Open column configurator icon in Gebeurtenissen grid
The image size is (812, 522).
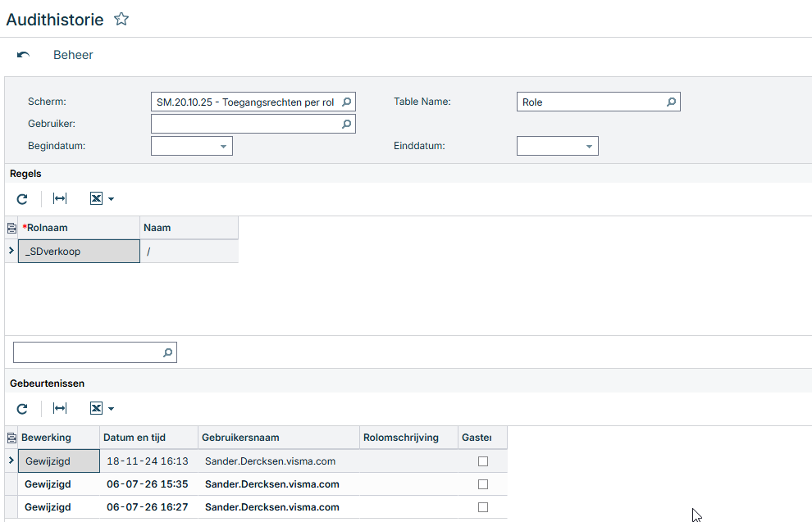[x=11, y=438]
